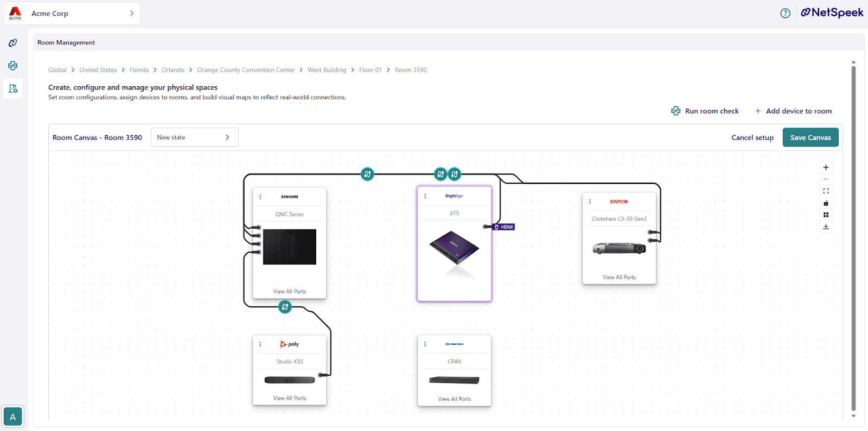Open View All Ports on Studio X30

click(x=290, y=398)
